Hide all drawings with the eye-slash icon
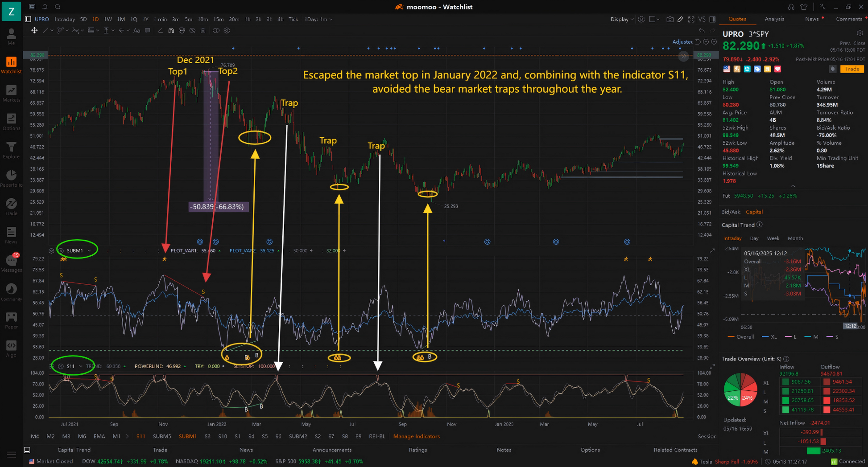 coord(192,31)
